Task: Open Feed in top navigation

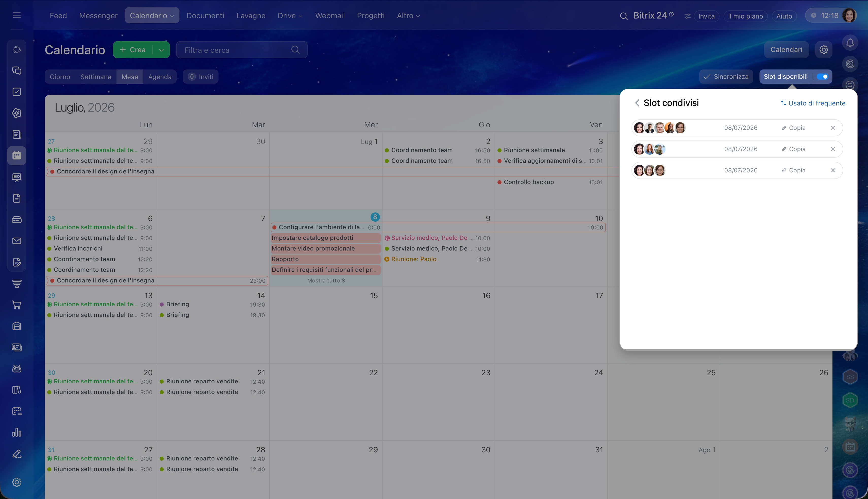Action: pyautogui.click(x=58, y=16)
